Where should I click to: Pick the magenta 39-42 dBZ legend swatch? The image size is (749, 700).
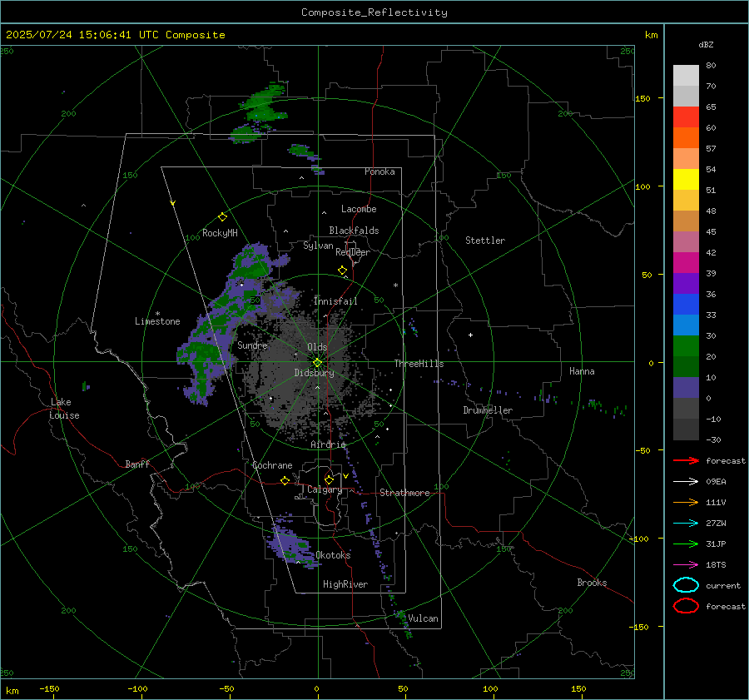click(686, 263)
